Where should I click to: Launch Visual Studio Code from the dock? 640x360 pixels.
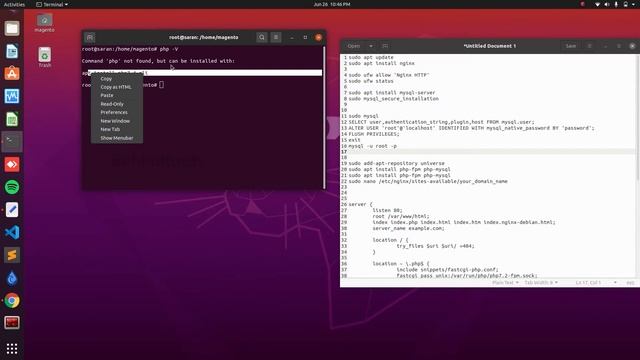pos(12,232)
